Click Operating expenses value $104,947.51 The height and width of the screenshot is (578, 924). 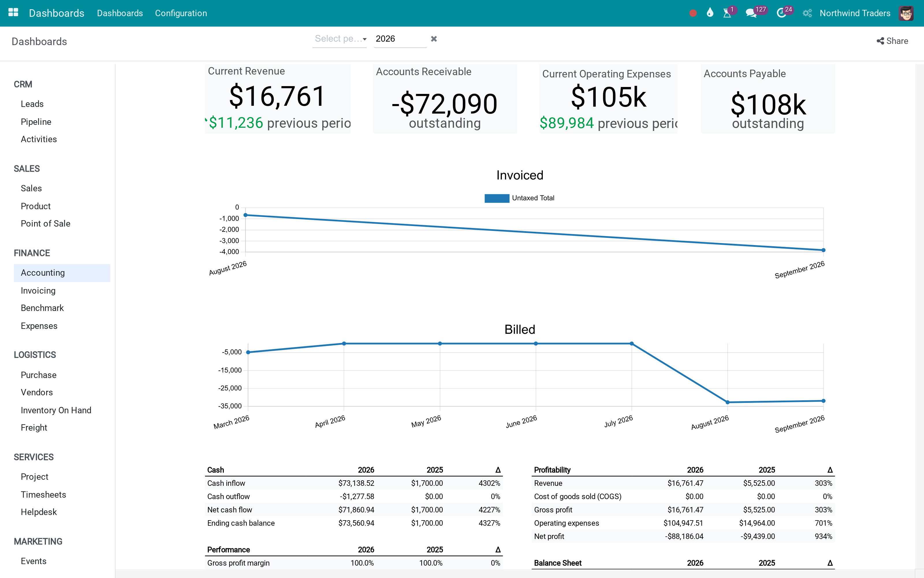[x=683, y=523]
